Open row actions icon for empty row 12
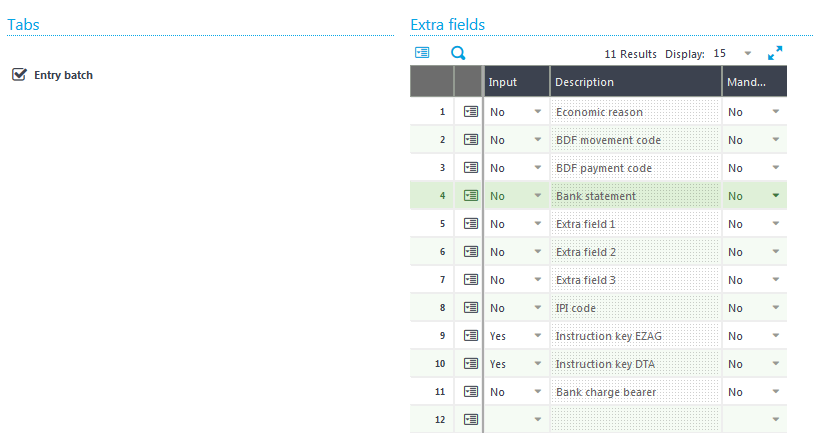This screenshot has height=434, width=818. tap(471, 419)
